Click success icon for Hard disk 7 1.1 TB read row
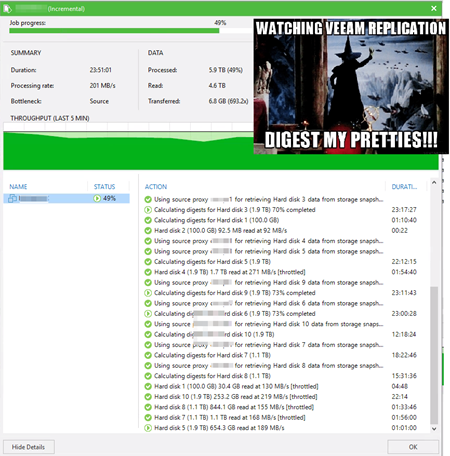 point(148,417)
